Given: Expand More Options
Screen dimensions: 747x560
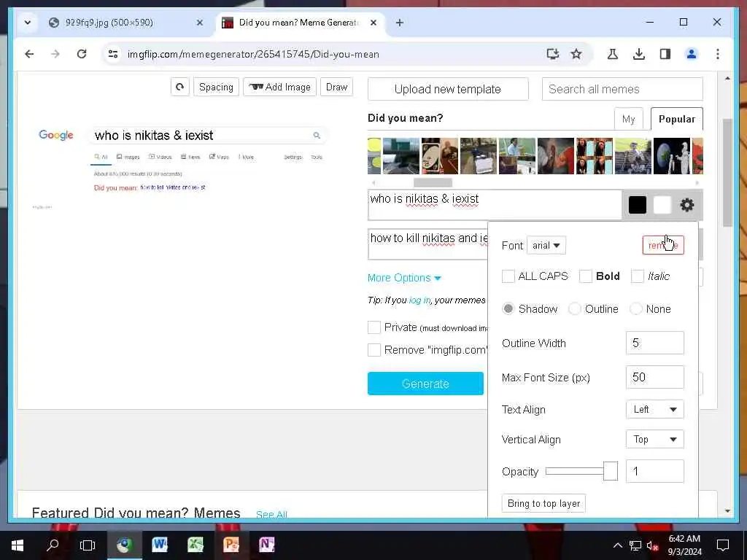Looking at the screenshot, I should click(404, 278).
